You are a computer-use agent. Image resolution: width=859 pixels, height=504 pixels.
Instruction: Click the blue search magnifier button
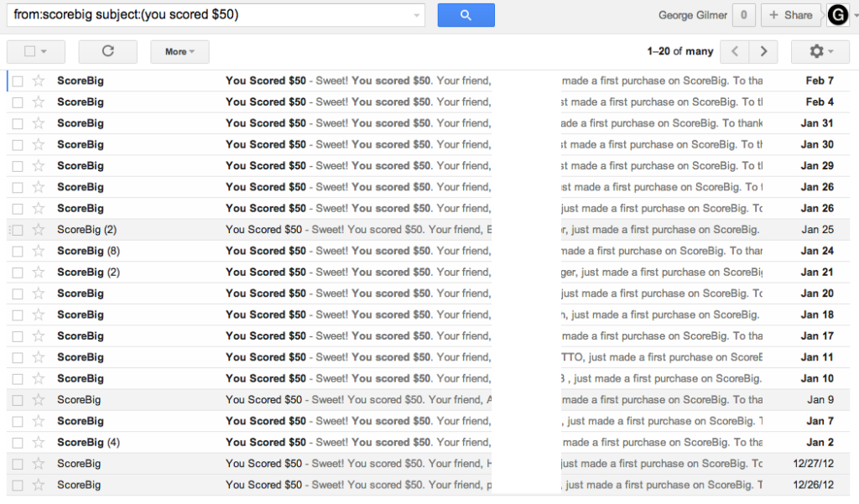pyautogui.click(x=466, y=15)
